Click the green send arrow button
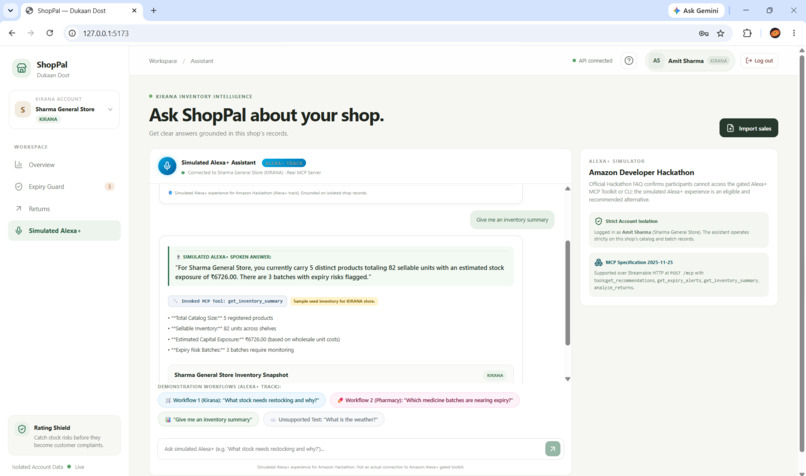 553,449
